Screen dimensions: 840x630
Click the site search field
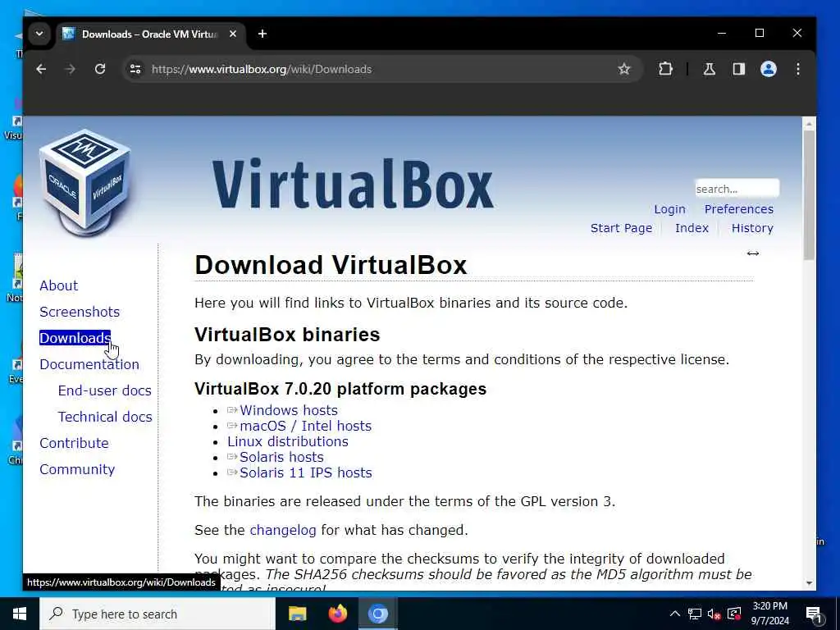tap(737, 189)
